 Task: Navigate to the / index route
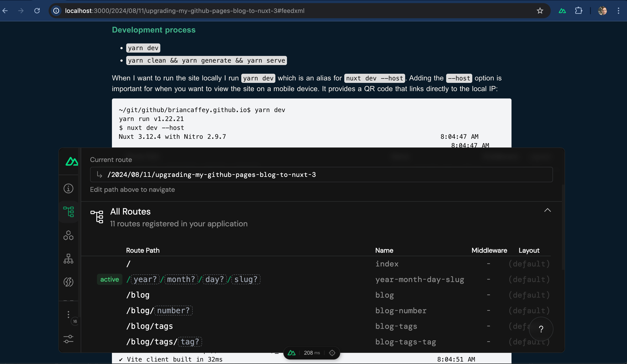coord(128,264)
